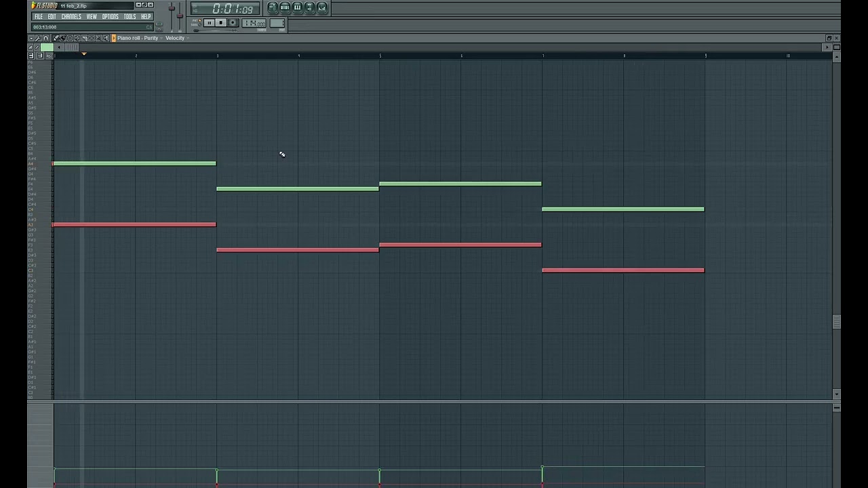Select the Delete tool in piano roll
Image resolution: width=868 pixels, height=488 pixels.
(70, 38)
